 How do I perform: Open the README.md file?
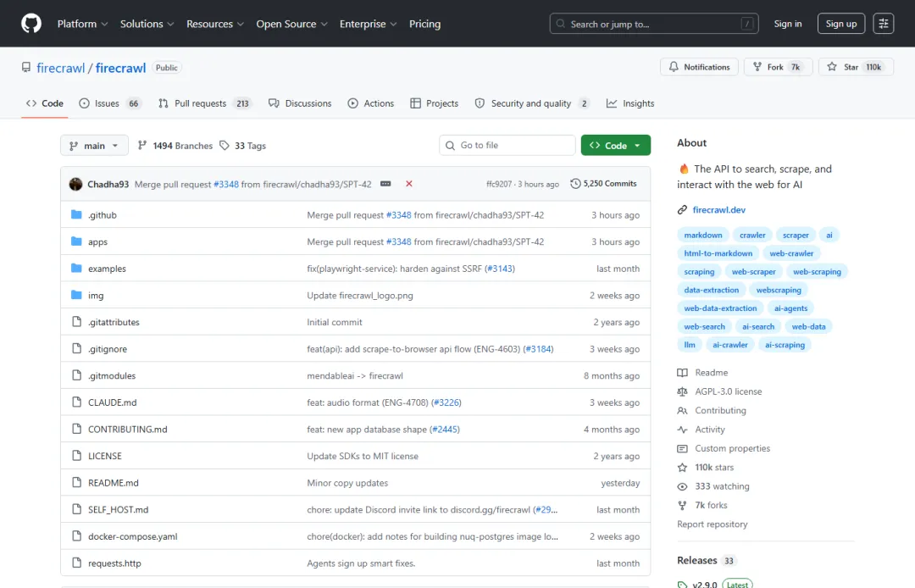114,483
